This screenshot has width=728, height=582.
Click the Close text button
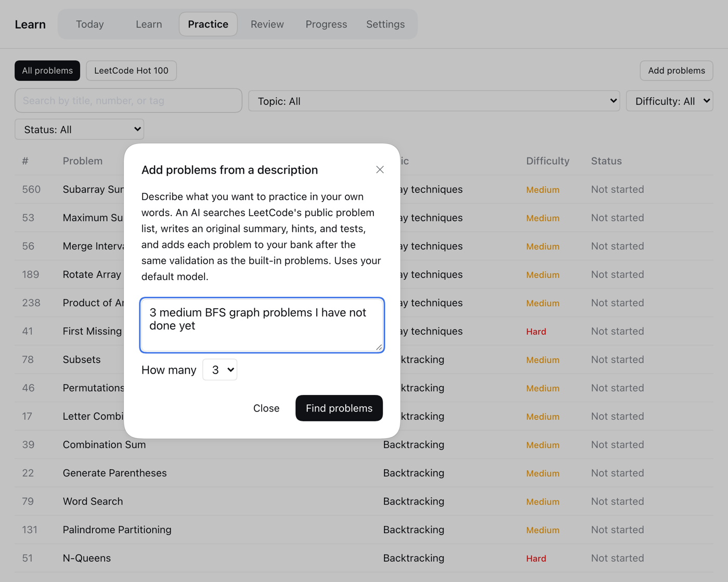pos(266,408)
